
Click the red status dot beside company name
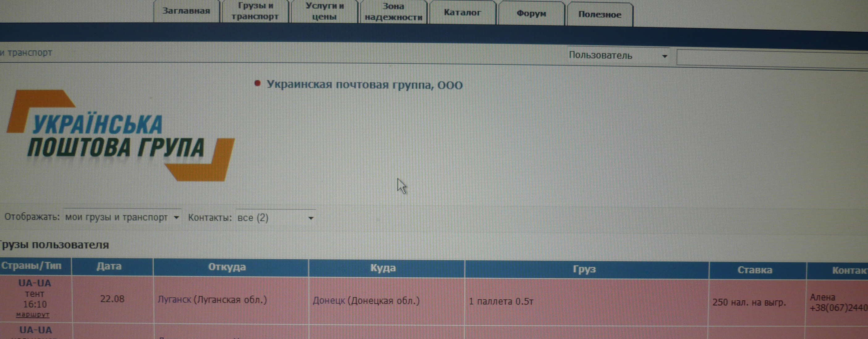pos(257,83)
